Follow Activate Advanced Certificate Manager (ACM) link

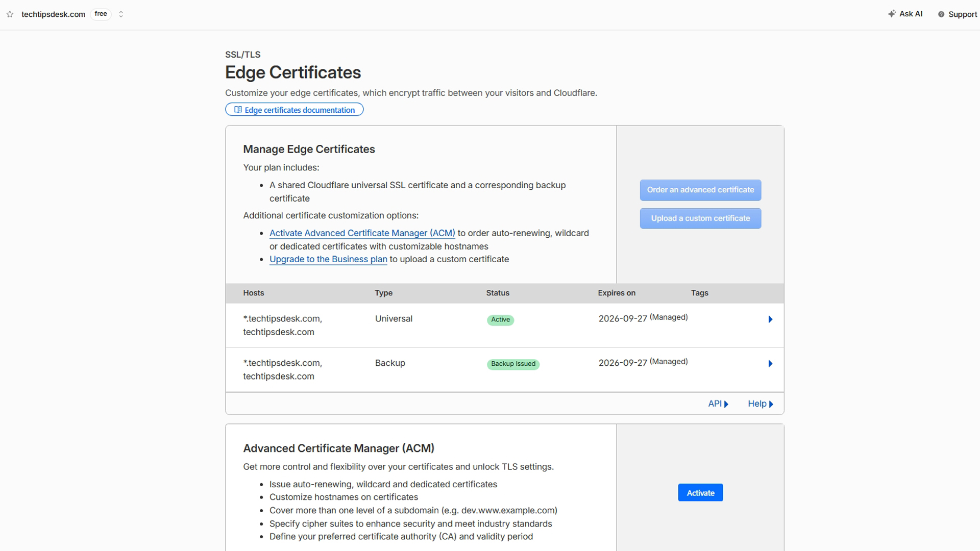(362, 233)
